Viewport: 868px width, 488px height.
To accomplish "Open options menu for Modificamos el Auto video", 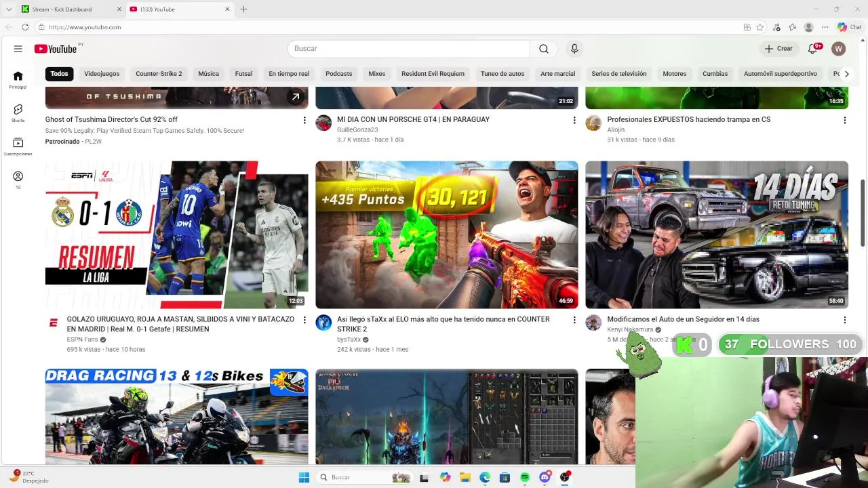I will [x=844, y=320].
